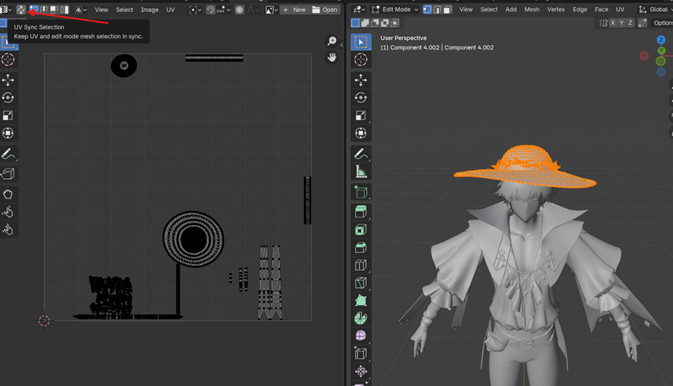Select the 3D viewport Select Box tool
Screen dimensions: 673x386
(361, 42)
